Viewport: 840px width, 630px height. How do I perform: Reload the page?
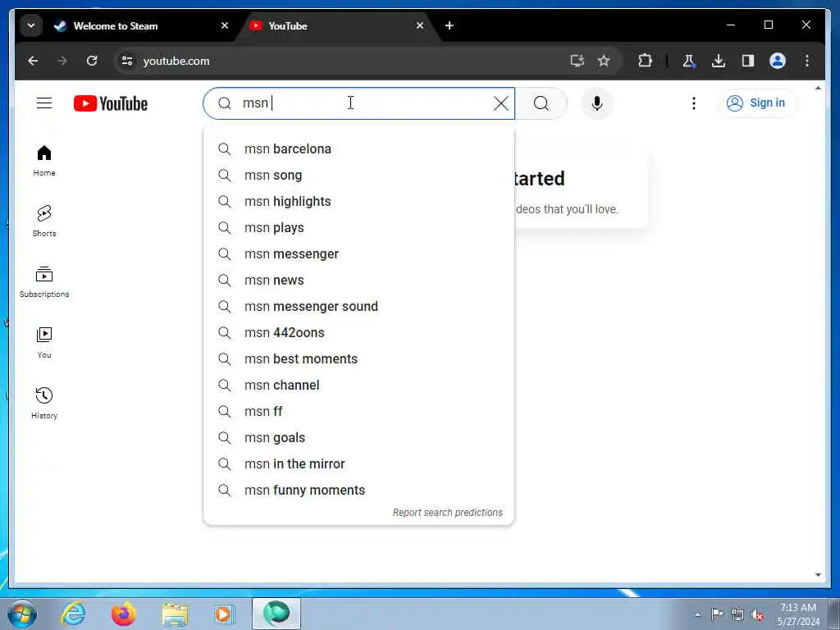coord(92,61)
